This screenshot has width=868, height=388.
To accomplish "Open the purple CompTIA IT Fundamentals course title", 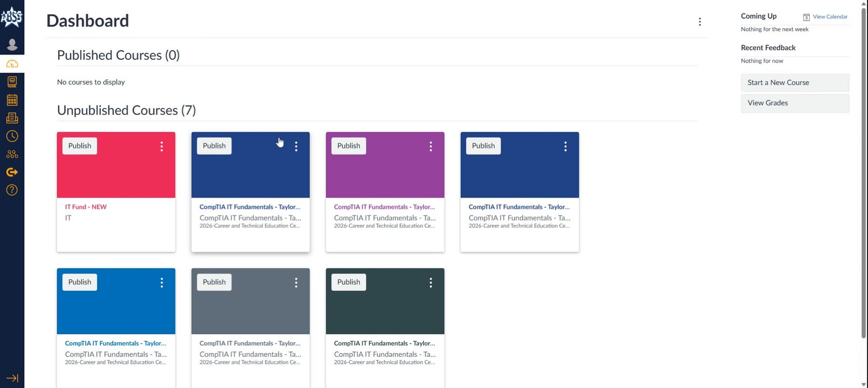I will point(384,207).
